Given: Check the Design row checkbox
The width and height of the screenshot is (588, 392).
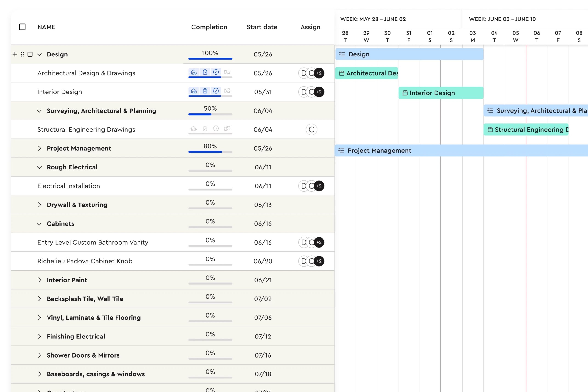Looking at the screenshot, I should coord(30,54).
